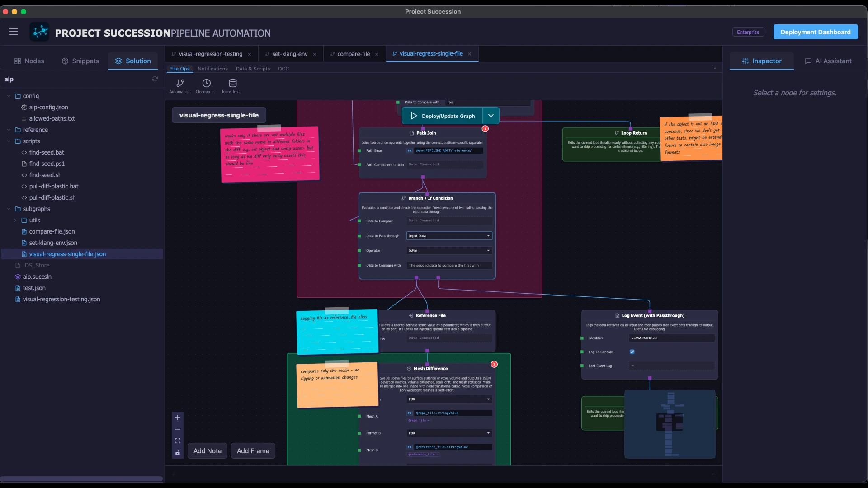Refresh the aip solution tree
The height and width of the screenshot is (488, 868).
pyautogui.click(x=155, y=79)
